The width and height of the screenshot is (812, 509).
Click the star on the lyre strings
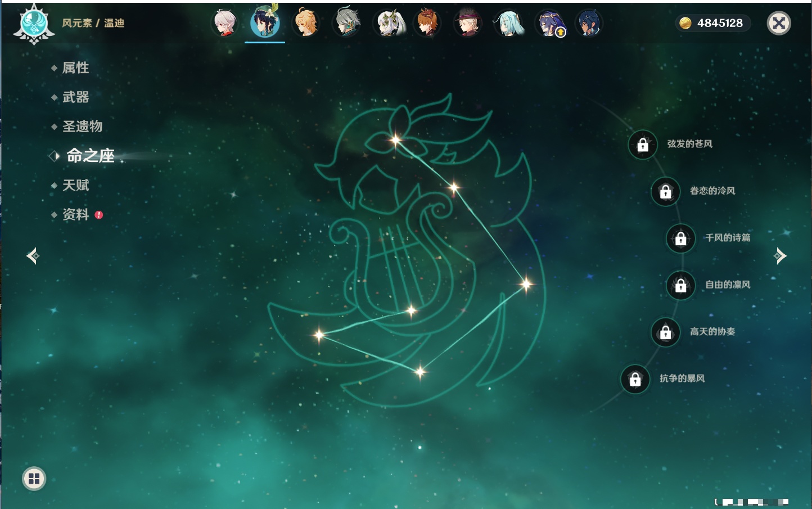tap(411, 310)
